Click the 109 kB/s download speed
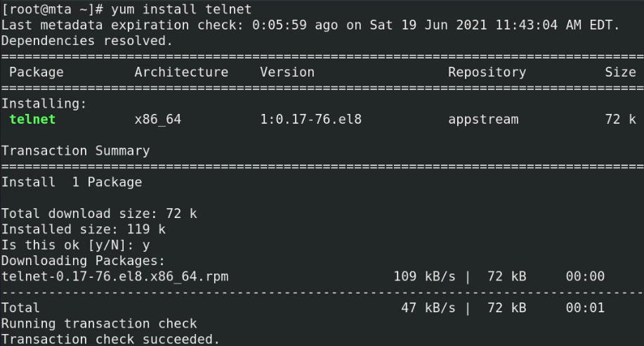Screen dimensions: 644x346 (x=424, y=276)
